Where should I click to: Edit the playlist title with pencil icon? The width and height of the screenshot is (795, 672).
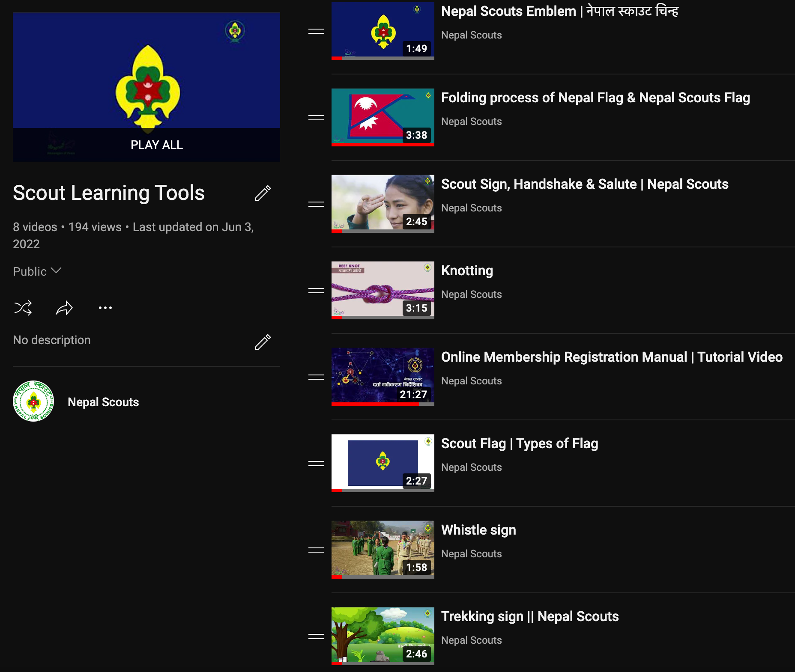tap(263, 193)
